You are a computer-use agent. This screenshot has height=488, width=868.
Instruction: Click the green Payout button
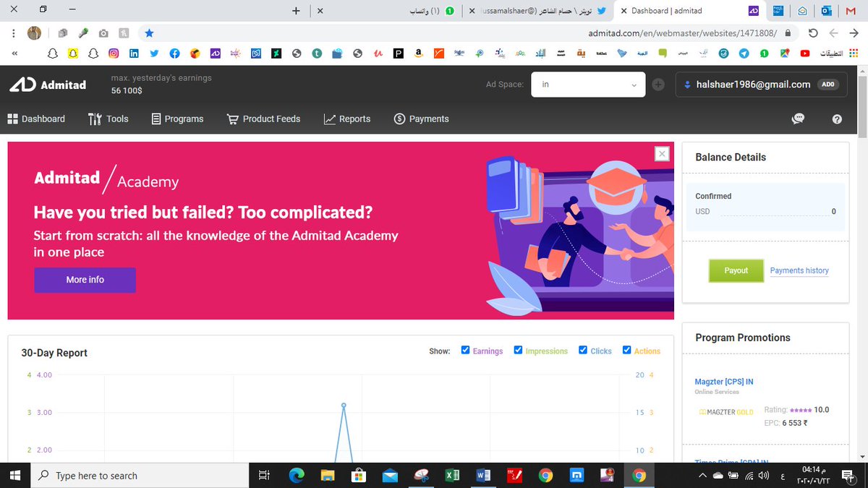tap(736, 270)
